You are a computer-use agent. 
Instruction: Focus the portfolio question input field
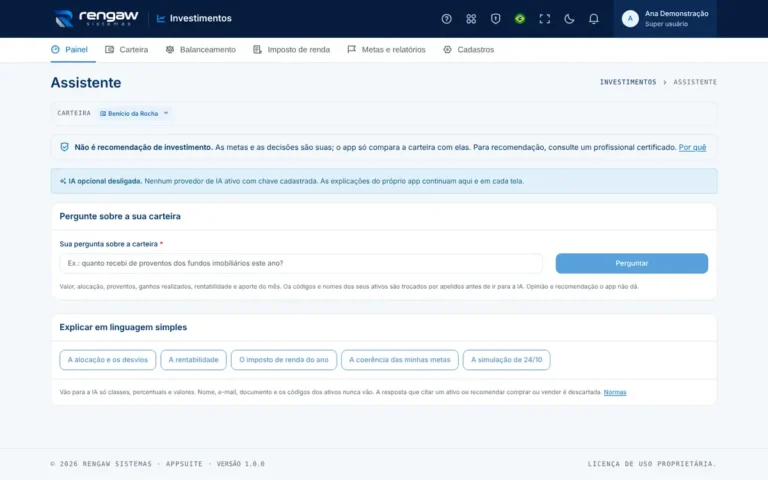pos(301,264)
